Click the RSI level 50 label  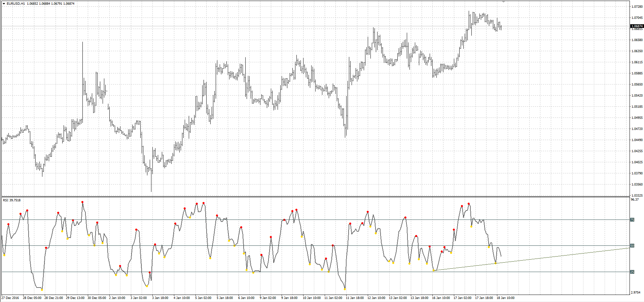tap(632, 246)
